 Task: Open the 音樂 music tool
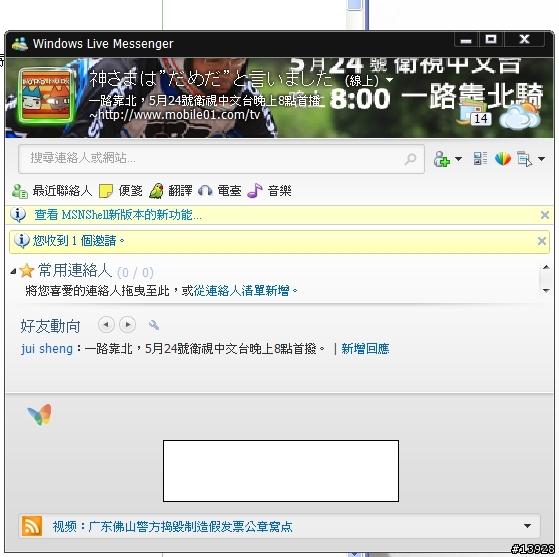click(x=269, y=191)
